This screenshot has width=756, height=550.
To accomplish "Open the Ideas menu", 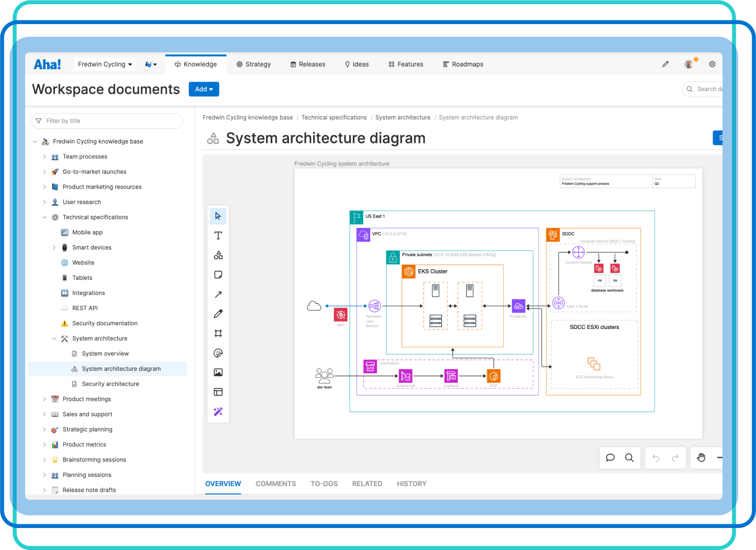I will (357, 64).
